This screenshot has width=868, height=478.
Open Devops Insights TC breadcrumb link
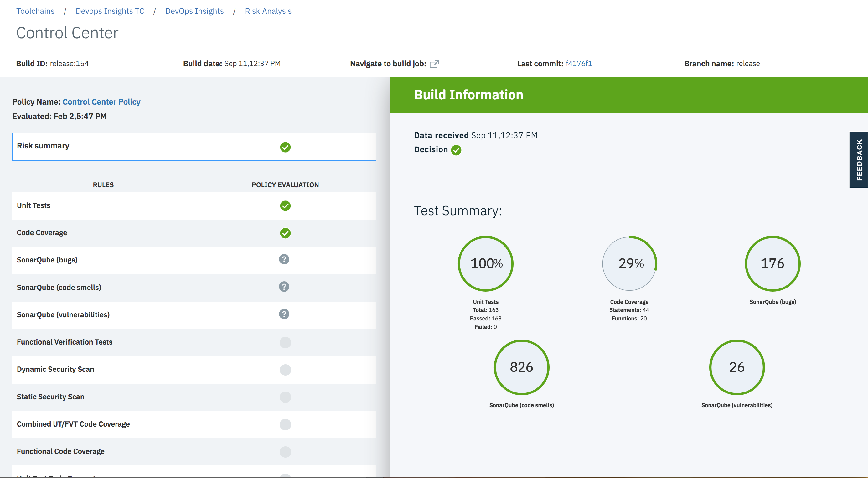[x=110, y=11]
